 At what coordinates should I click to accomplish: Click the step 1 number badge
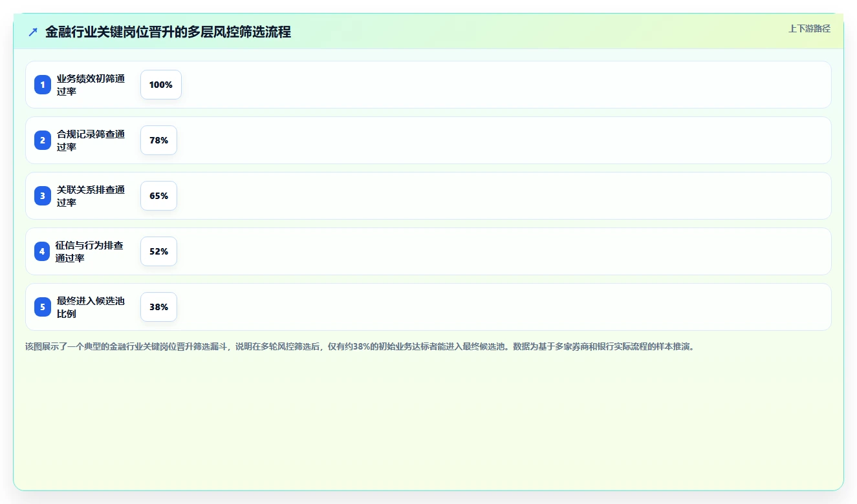point(43,85)
